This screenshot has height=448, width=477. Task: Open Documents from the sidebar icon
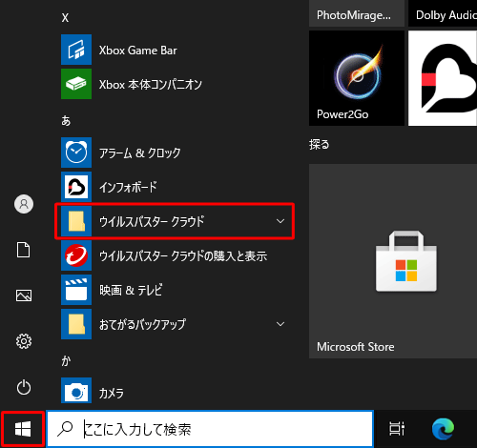(x=24, y=250)
